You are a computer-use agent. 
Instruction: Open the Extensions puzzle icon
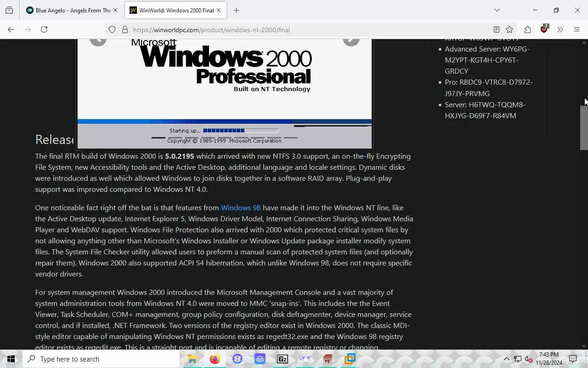(x=527, y=29)
